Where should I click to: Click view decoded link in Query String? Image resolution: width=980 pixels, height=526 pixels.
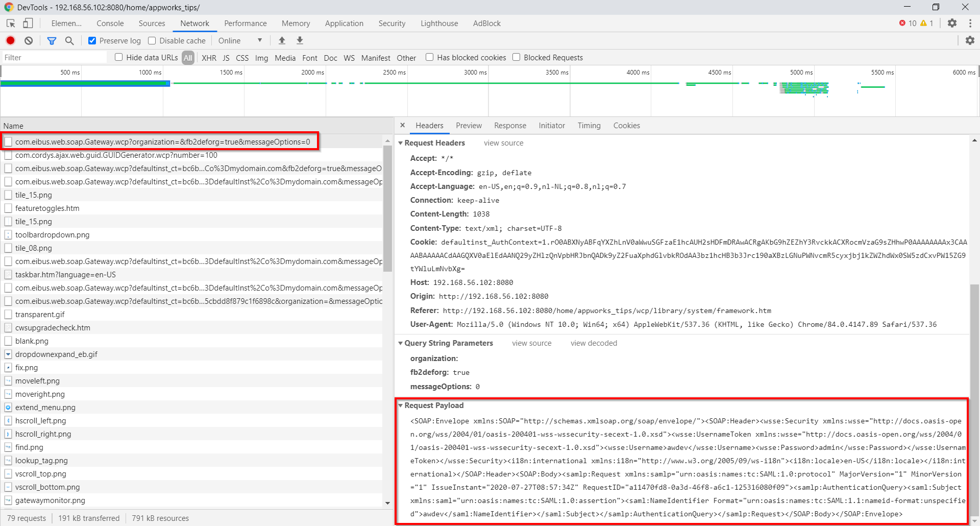point(594,343)
